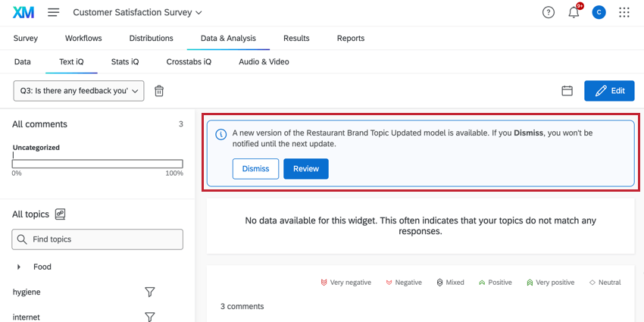The image size is (644, 322).
Task: Switch to the Results tab
Action: [x=296, y=38]
